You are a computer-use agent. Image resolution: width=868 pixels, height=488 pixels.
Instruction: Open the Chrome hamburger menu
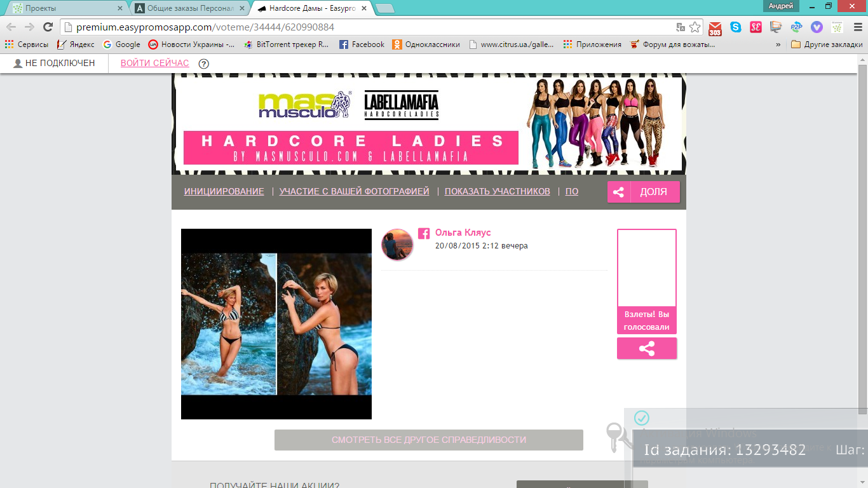(857, 27)
